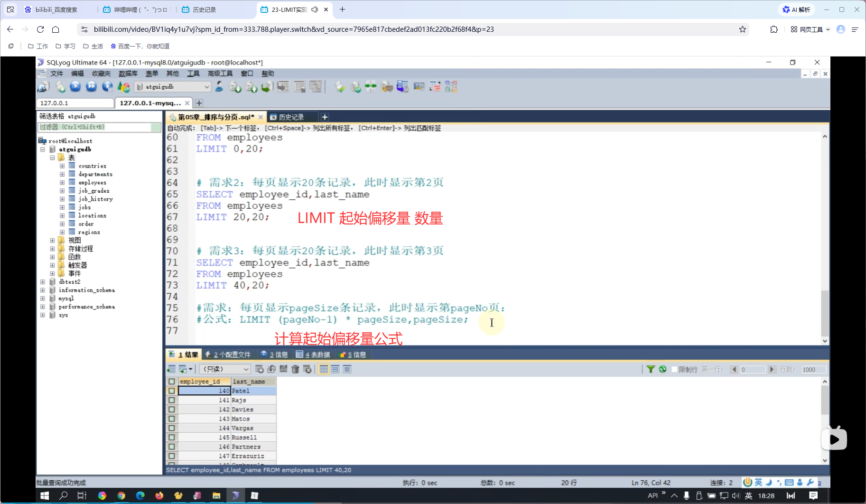Check the row checkbox for Patel

[172, 391]
